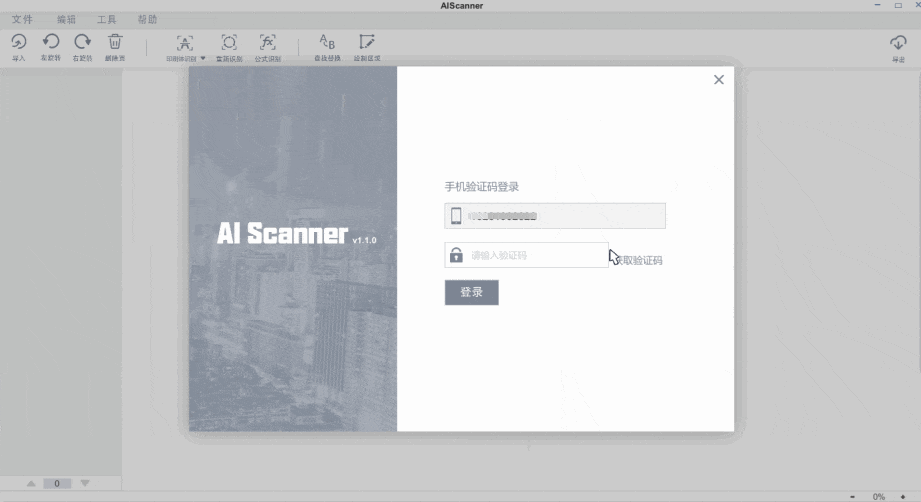Click the 登录 login button
This screenshot has width=921, height=502.
[472, 292]
